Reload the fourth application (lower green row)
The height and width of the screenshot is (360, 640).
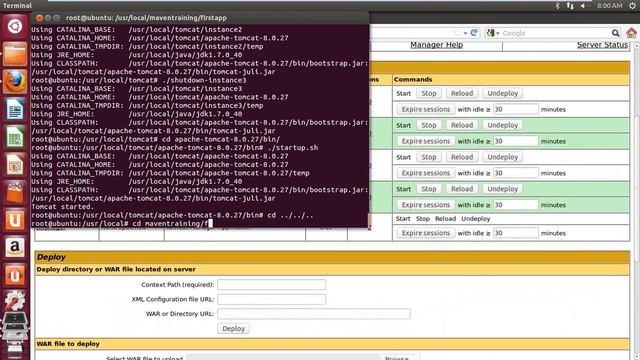click(x=462, y=189)
